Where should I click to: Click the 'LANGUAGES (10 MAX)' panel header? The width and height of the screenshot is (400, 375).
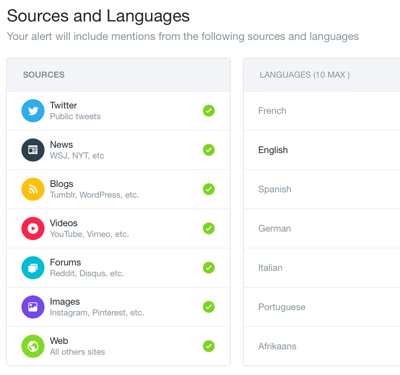point(322,75)
